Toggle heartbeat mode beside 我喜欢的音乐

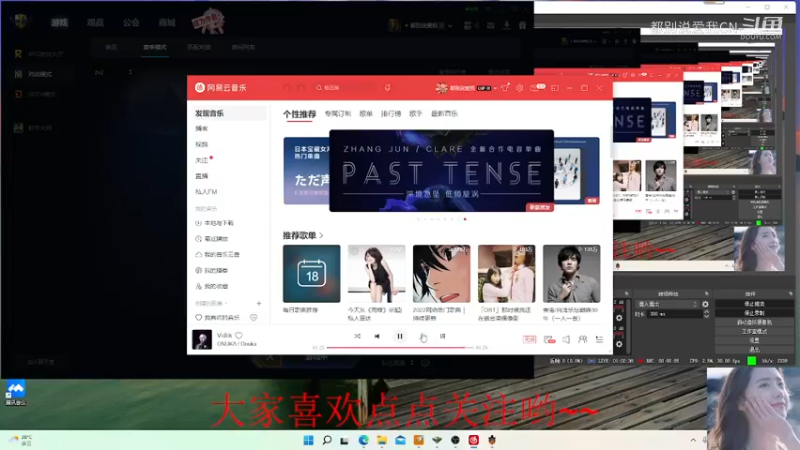coord(254,317)
